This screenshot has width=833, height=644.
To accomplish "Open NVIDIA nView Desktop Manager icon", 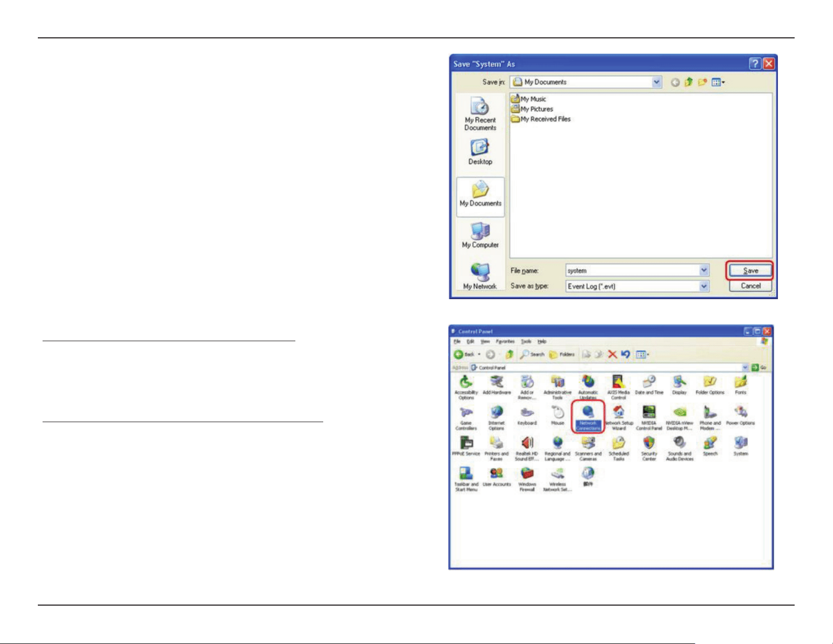I will pyautogui.click(x=680, y=417).
